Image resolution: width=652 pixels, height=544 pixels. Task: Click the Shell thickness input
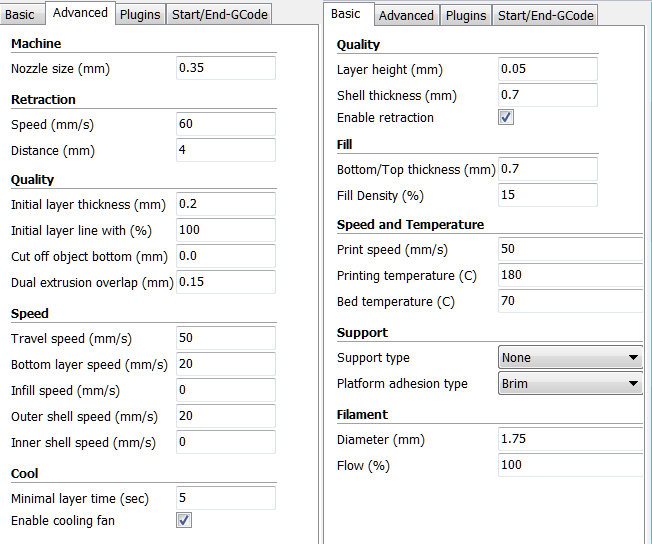(547, 95)
